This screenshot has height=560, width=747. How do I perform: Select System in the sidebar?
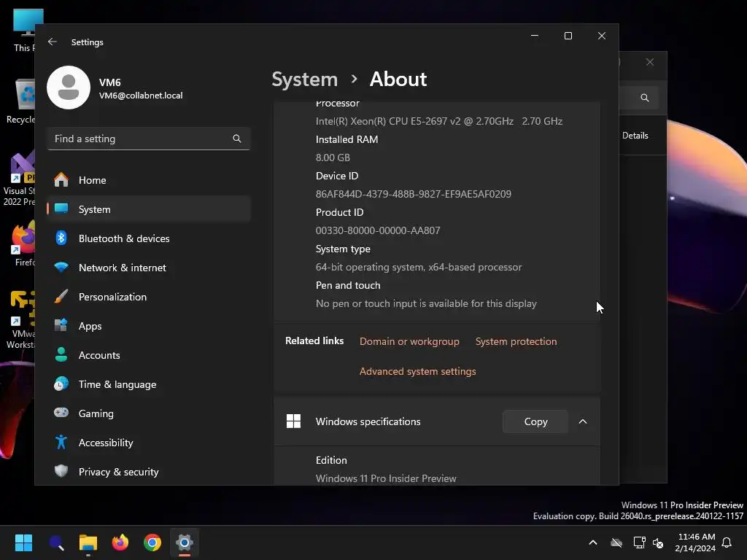click(x=149, y=209)
